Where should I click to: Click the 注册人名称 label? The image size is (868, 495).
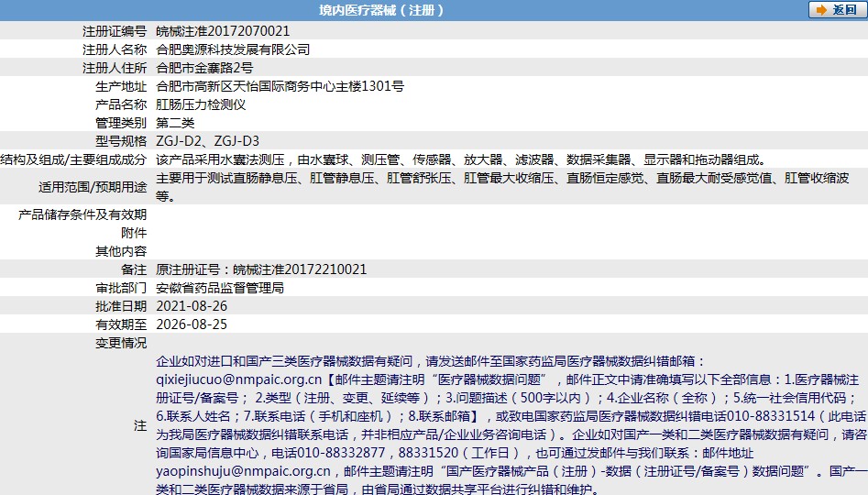tap(115, 49)
